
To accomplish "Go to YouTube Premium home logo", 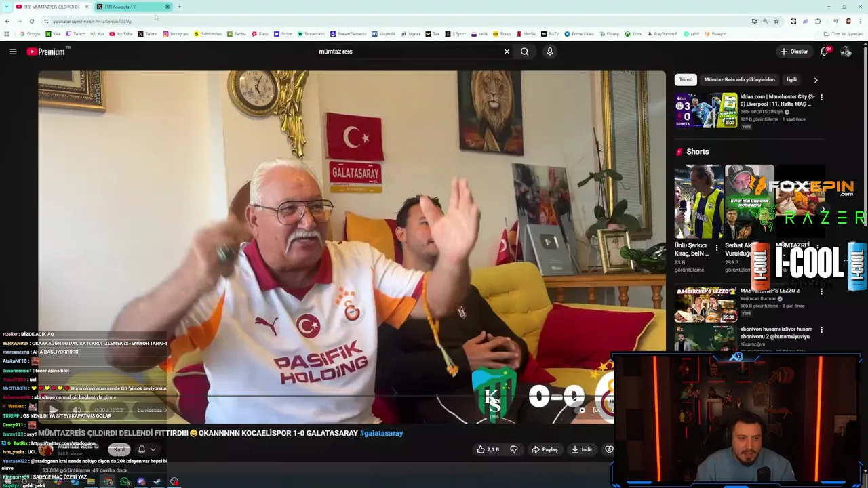I will (46, 52).
